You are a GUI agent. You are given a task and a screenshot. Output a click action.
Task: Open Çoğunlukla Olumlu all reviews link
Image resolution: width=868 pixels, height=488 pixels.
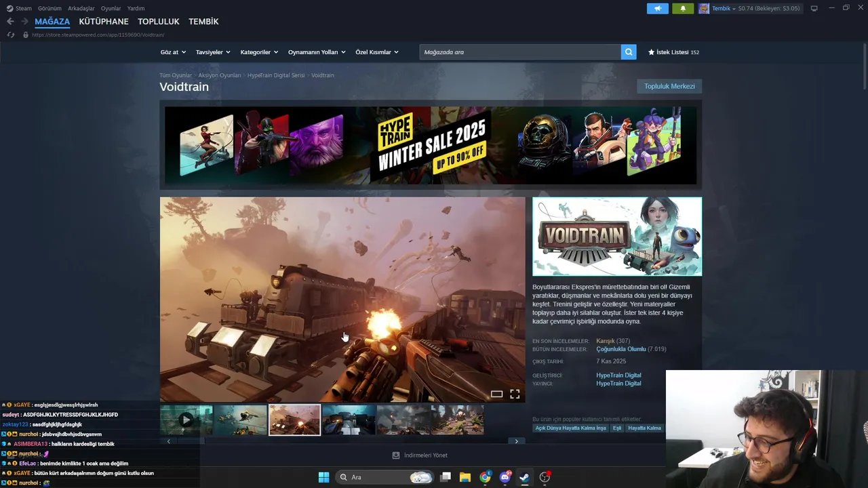(x=621, y=349)
